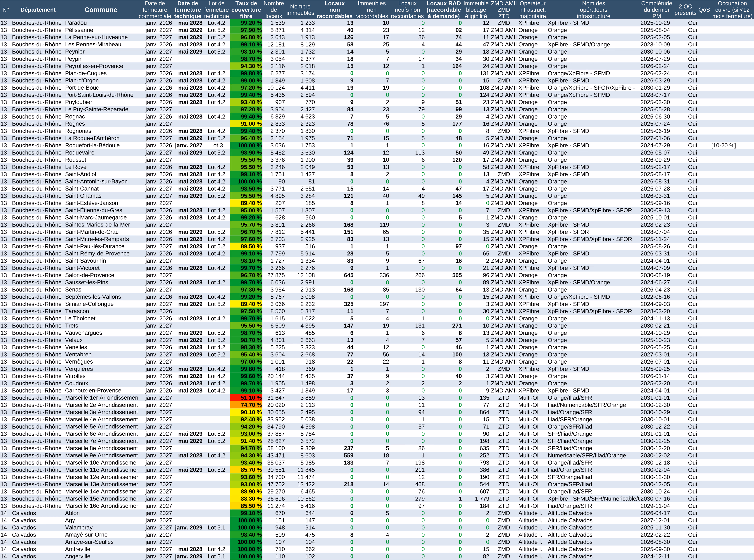This screenshot has height=560, width=754.
Task: Select the [10-20 %] occupation cuivre cell
Action: 723,145
